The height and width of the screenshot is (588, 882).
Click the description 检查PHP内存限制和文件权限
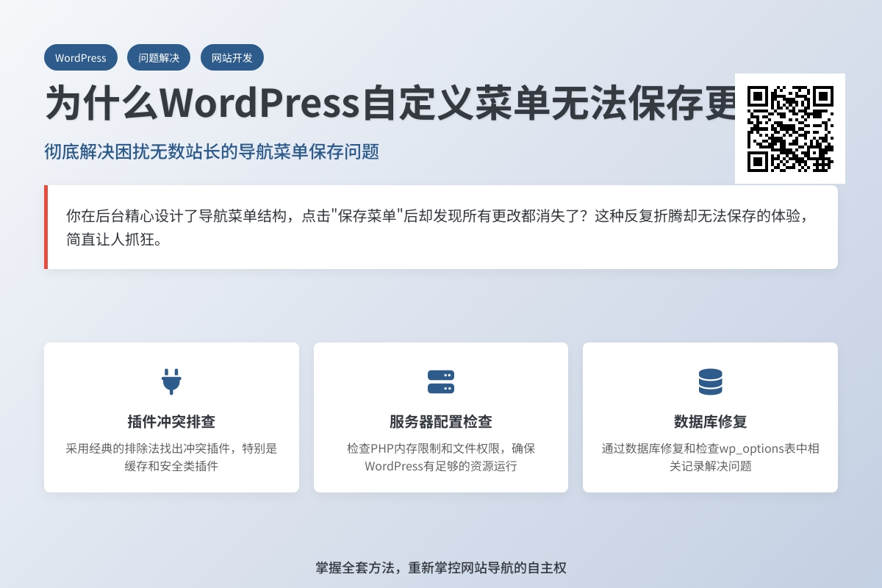point(441,457)
